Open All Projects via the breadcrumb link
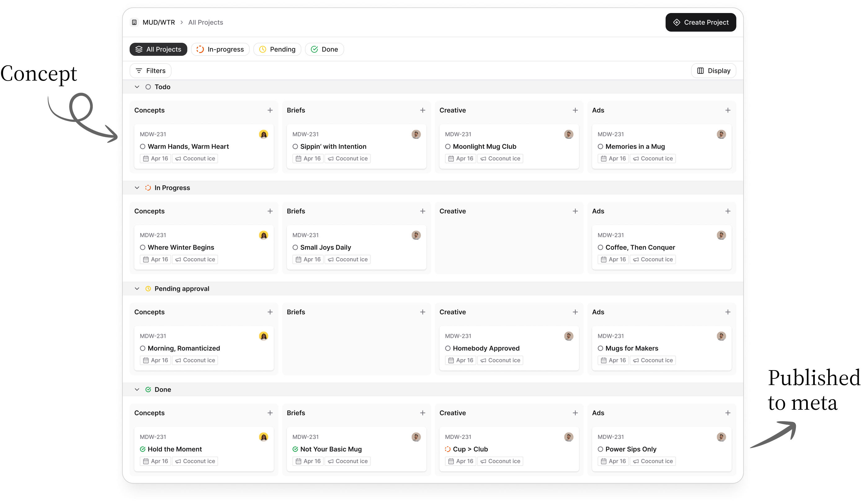This screenshot has height=504, width=866. point(205,22)
